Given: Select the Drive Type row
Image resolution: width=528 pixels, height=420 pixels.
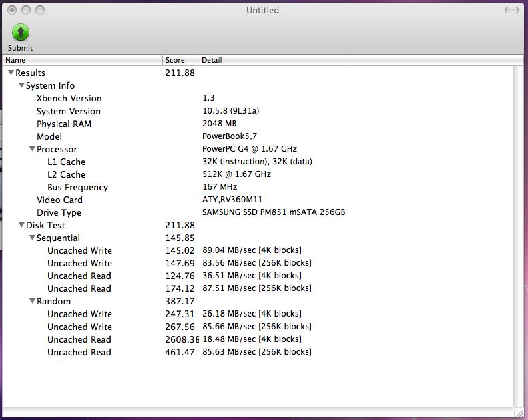Looking at the screenshot, I should [x=258, y=212].
